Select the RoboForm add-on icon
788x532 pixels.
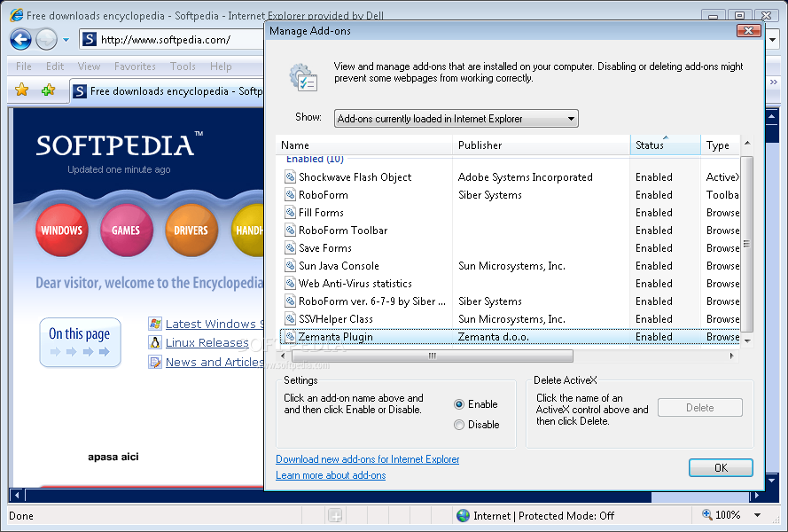coord(290,194)
